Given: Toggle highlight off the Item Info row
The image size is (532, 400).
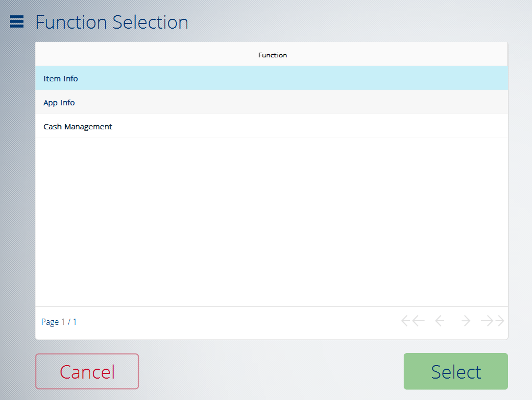Looking at the screenshot, I should point(271,78).
